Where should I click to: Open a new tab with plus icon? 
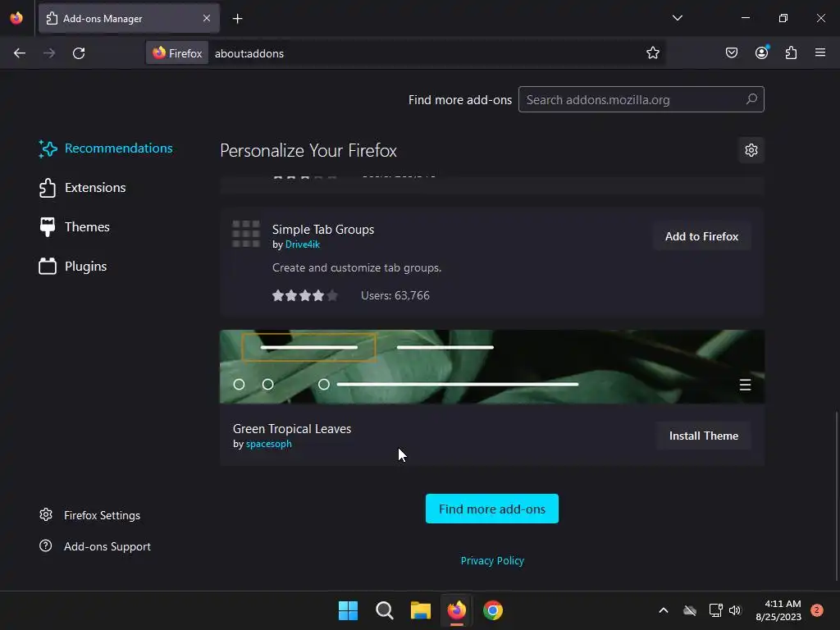coord(237,19)
